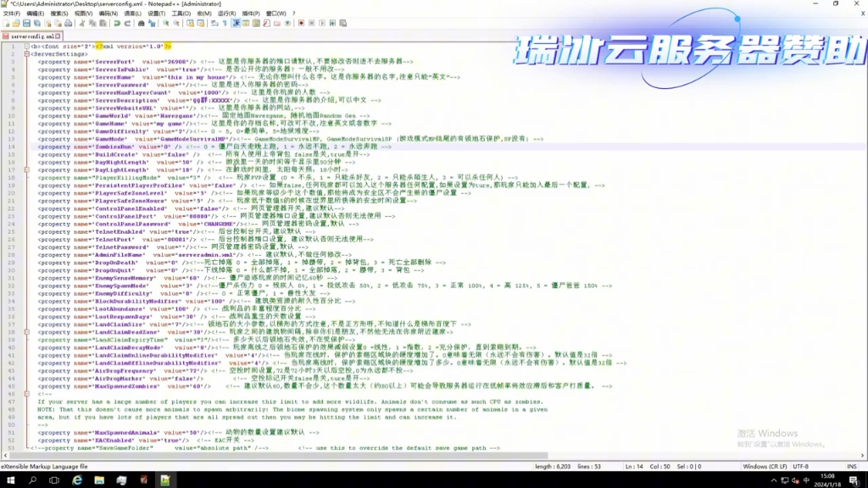Start macro recording with red dot icon
The width and height of the screenshot is (868, 488).
click(301, 23)
